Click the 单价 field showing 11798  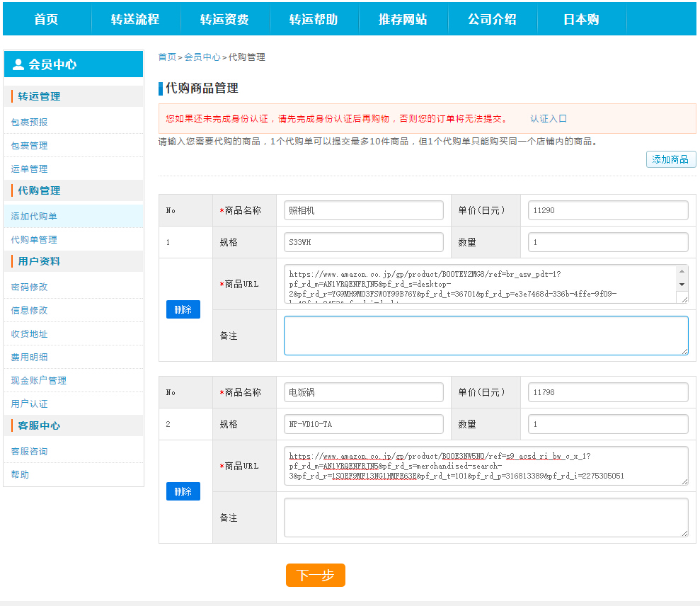tap(608, 392)
